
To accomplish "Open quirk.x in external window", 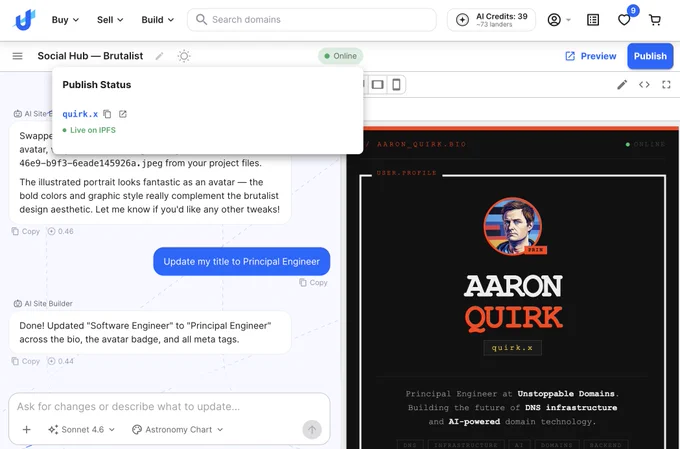I will point(123,114).
